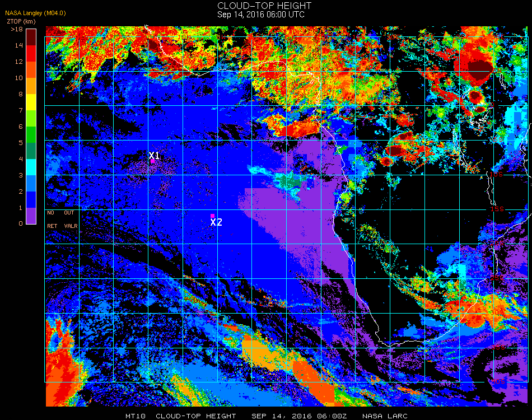This screenshot has height=420, width=532.
Task: Click the '10' legend scale label
Action: [19, 78]
